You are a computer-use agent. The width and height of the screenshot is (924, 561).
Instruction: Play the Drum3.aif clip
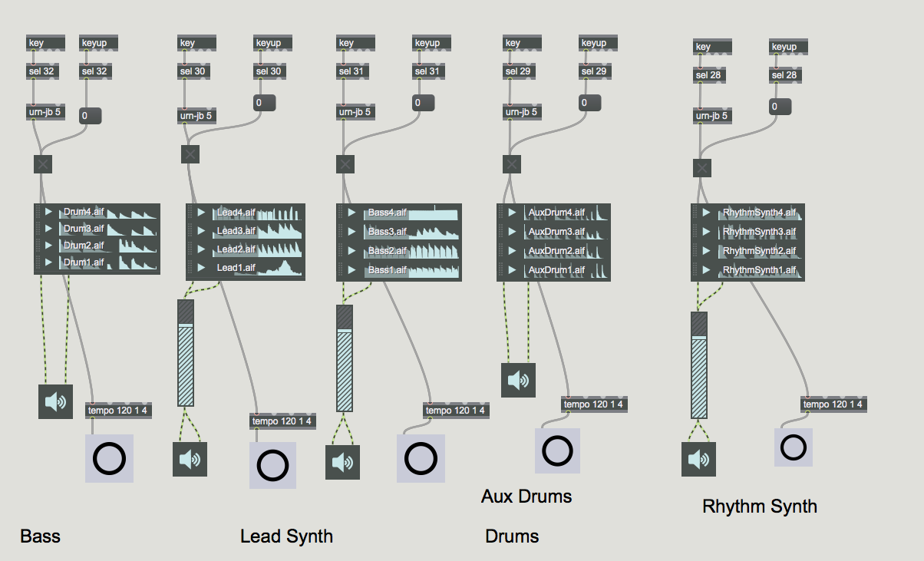pyautogui.click(x=48, y=229)
